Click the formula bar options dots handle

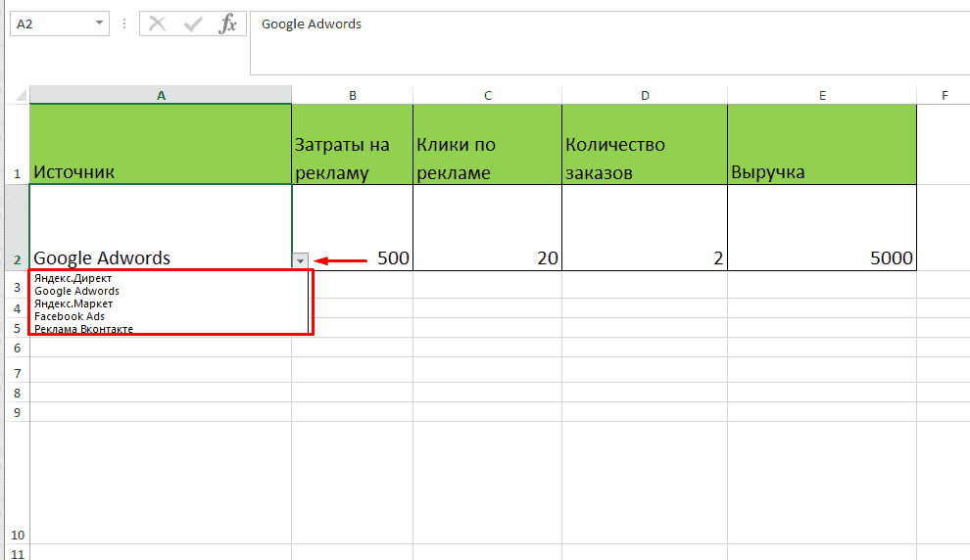[x=124, y=23]
